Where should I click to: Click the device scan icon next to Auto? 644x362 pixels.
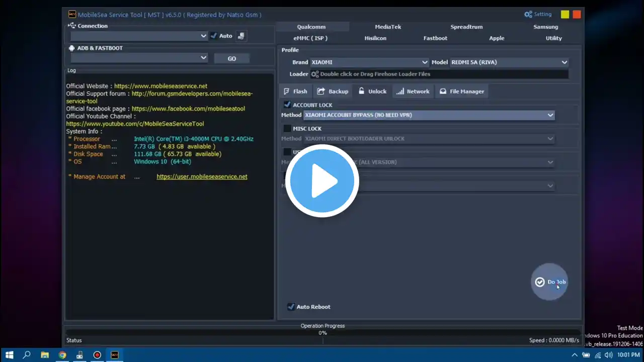(242, 36)
